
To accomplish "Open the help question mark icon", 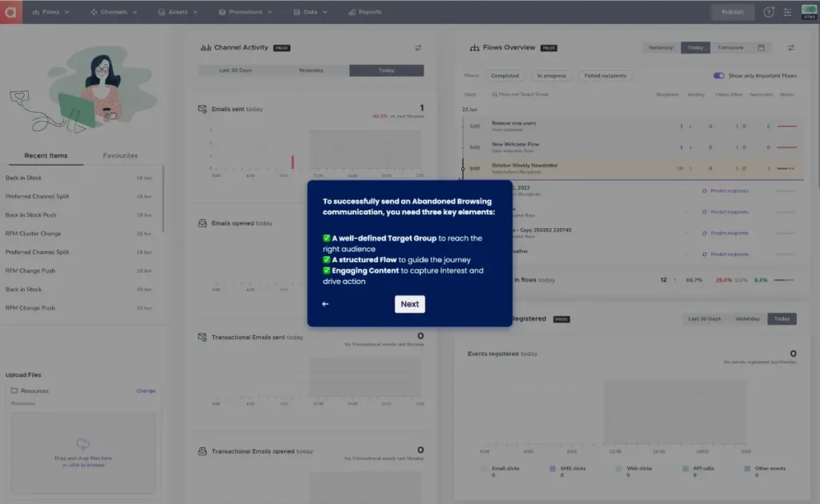I will (x=769, y=11).
